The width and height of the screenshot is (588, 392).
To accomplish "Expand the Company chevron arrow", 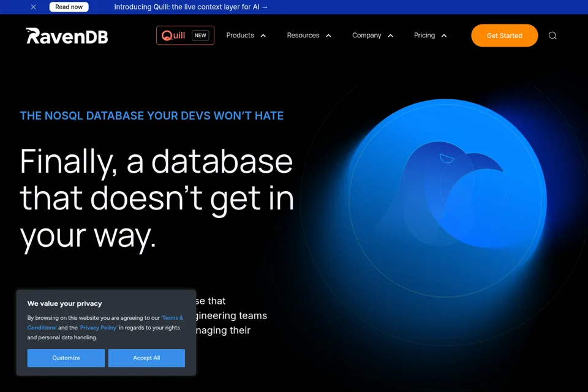I will tap(390, 36).
